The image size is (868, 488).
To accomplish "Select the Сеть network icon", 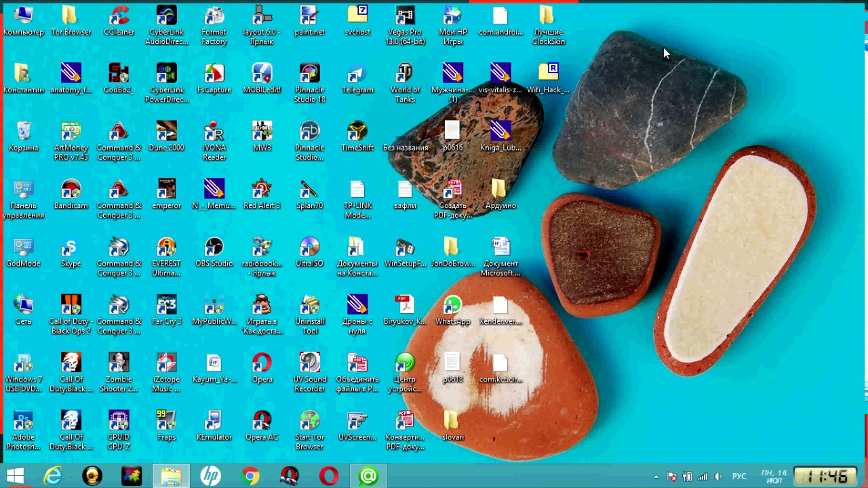I will tap(23, 310).
